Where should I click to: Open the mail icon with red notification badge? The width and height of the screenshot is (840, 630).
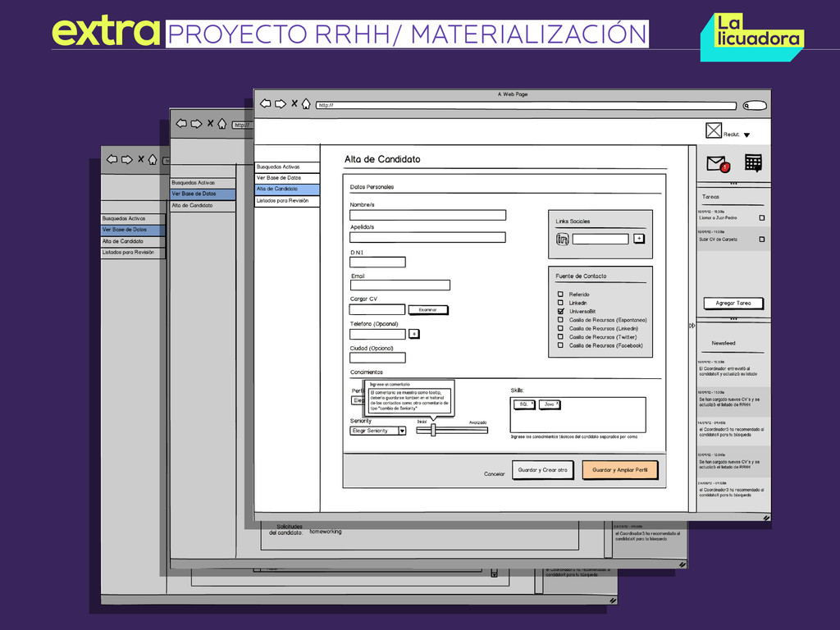[718, 163]
